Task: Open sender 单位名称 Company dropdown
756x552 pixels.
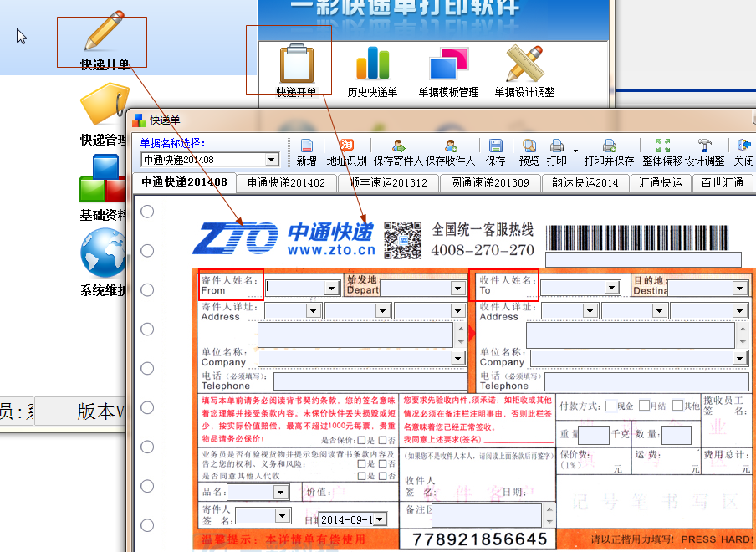Action: coord(457,358)
